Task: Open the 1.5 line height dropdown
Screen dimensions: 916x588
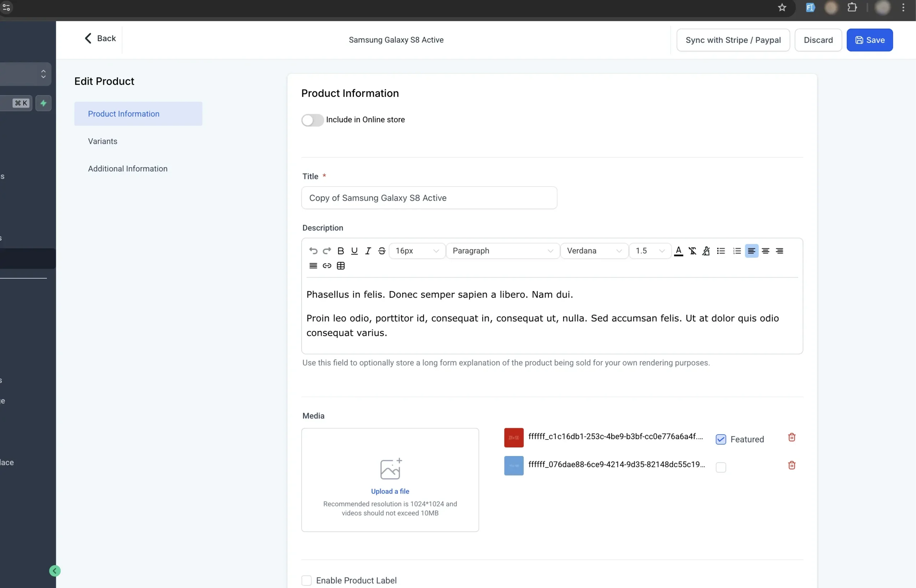Action: tap(650, 251)
